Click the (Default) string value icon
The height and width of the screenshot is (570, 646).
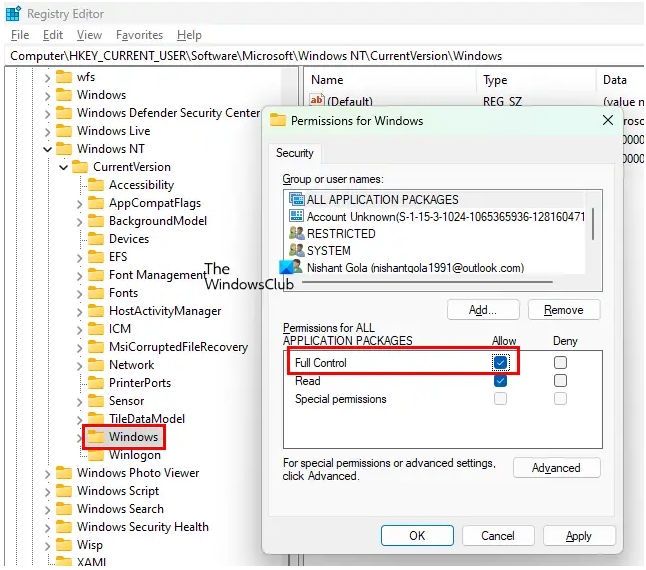click(x=317, y=100)
